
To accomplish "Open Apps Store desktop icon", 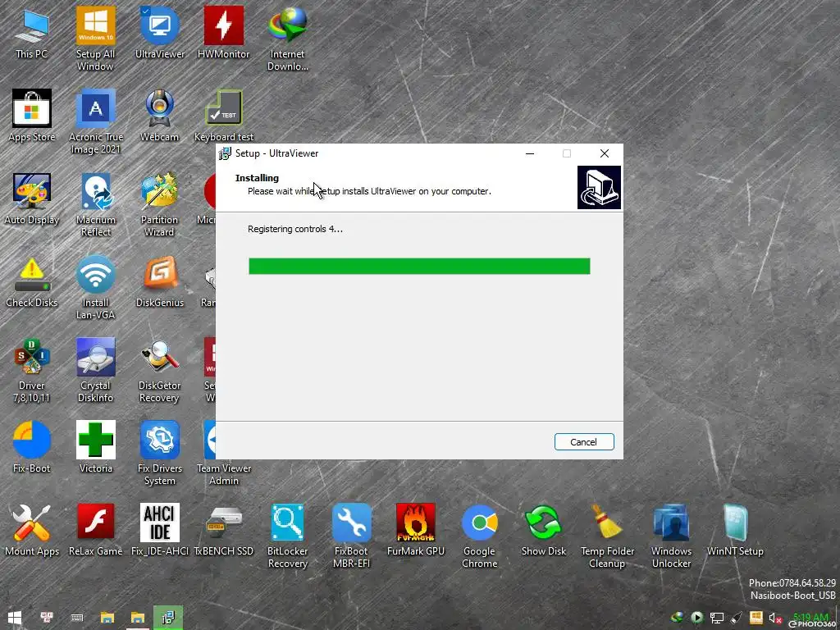I will tap(32, 116).
